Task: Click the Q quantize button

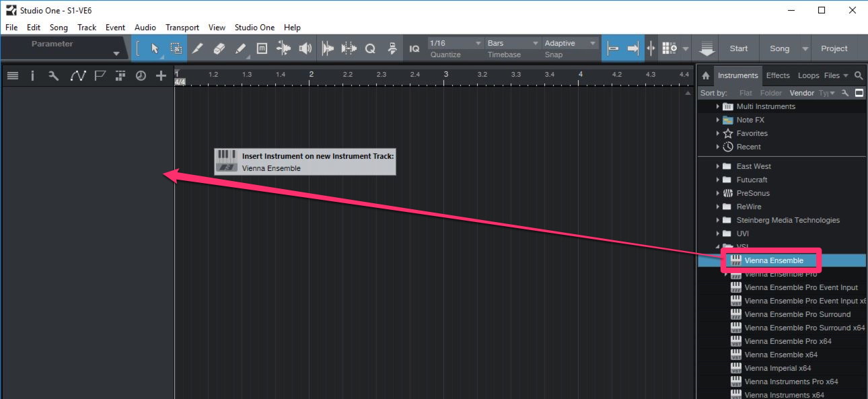Action: point(370,48)
